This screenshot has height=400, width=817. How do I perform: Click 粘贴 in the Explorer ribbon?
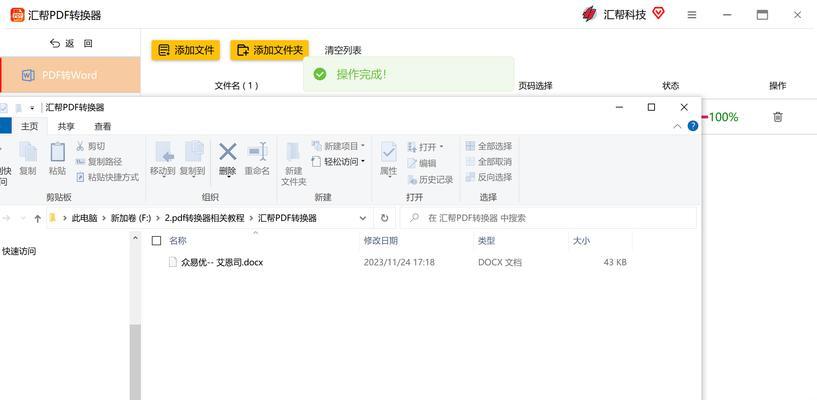click(57, 158)
